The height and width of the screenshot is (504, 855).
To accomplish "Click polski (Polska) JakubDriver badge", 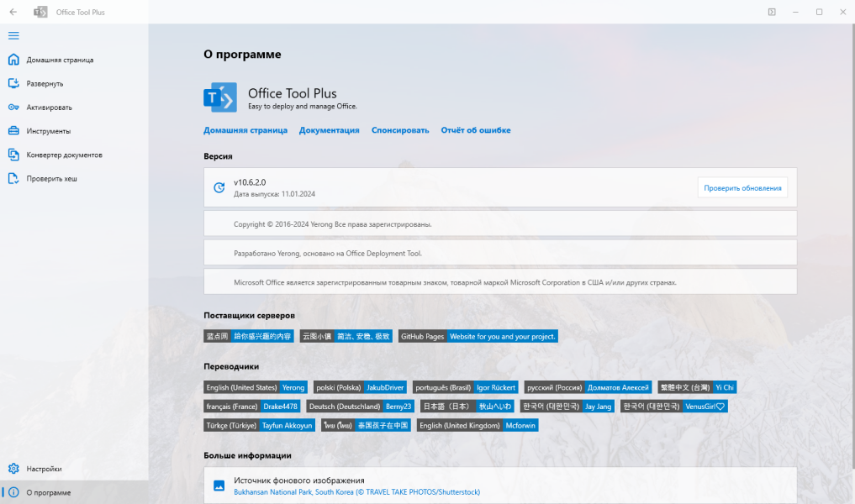I will click(x=360, y=387).
